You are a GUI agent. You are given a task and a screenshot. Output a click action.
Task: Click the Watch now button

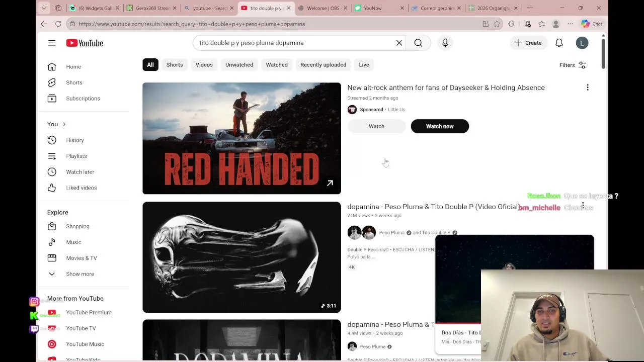point(440,126)
